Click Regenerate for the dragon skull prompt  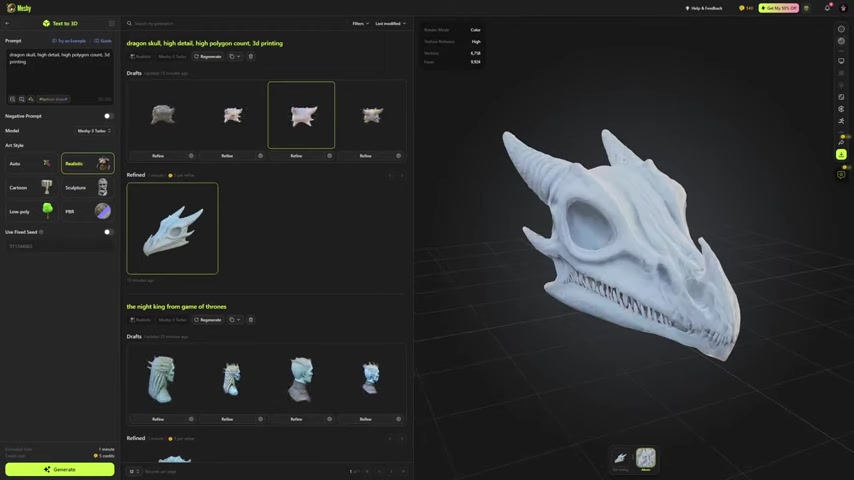click(208, 57)
